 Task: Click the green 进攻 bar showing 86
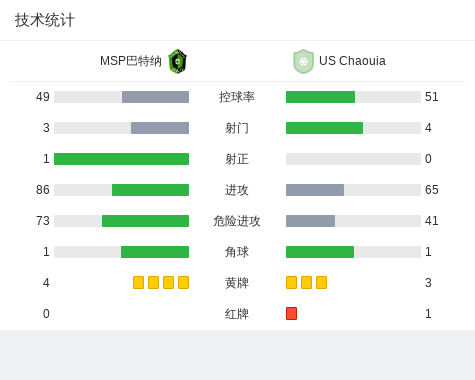click(150, 190)
